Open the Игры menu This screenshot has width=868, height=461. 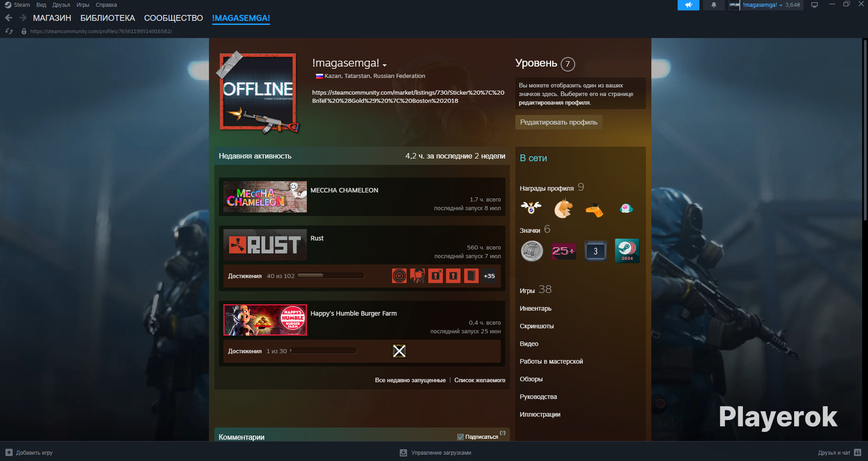(x=83, y=5)
